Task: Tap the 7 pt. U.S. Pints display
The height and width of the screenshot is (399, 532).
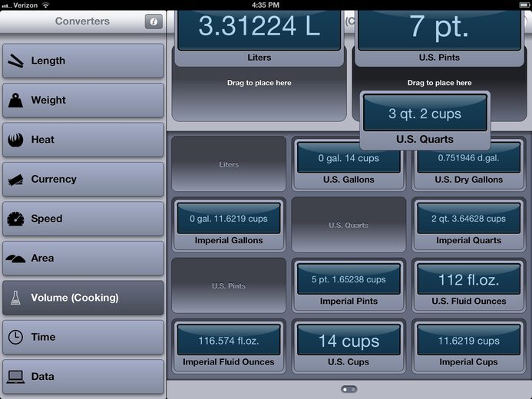Action: tap(439, 30)
